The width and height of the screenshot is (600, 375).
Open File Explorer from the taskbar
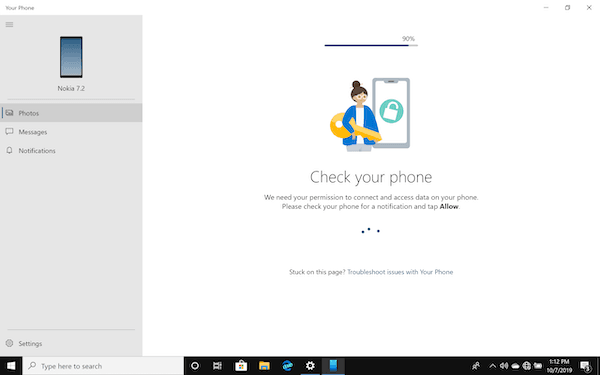click(x=264, y=366)
